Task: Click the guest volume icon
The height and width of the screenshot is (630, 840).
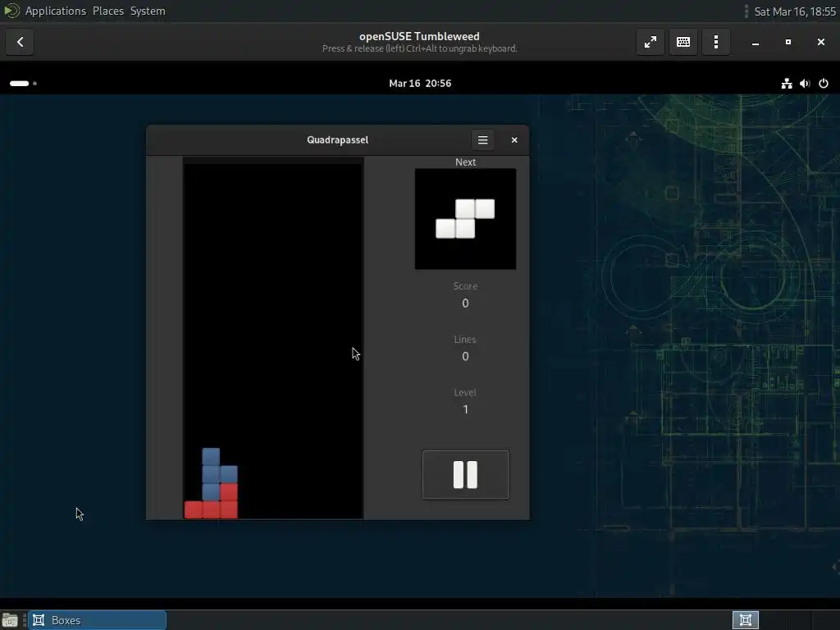Action: pyautogui.click(x=805, y=83)
